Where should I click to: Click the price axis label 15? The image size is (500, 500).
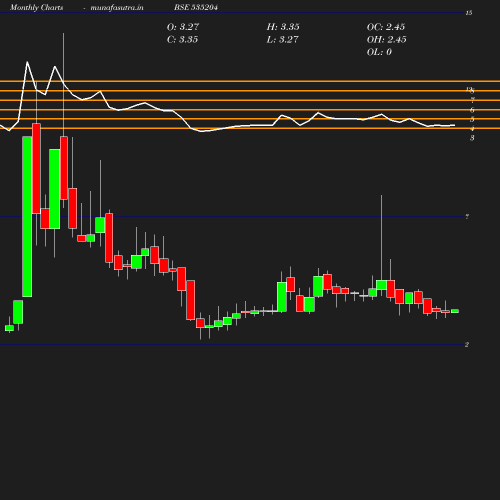(x=469, y=13)
